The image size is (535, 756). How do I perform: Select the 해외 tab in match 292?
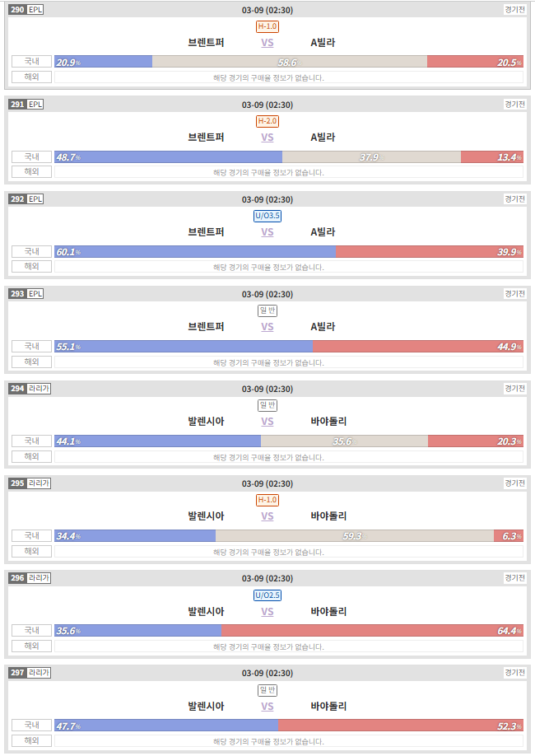(32, 266)
